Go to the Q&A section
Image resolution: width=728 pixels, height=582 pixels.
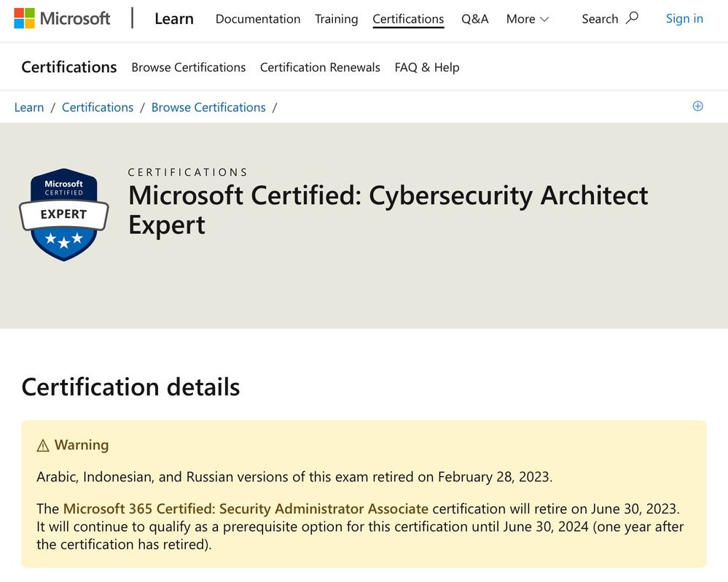[x=475, y=19]
